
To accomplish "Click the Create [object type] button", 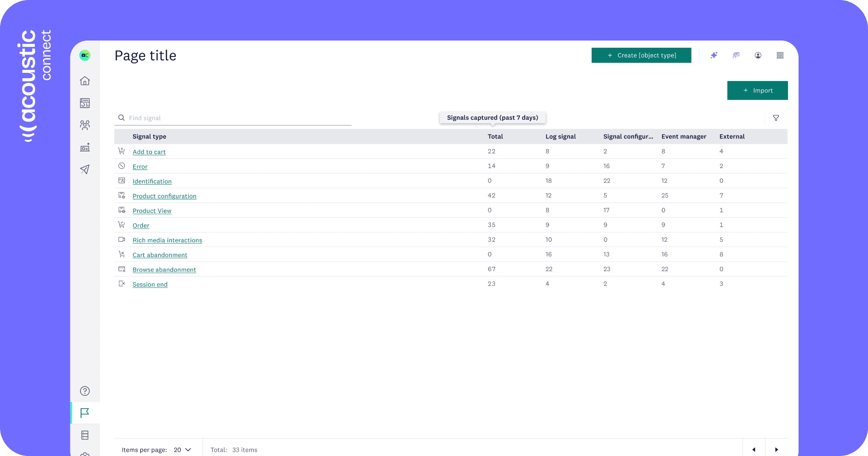I will [x=641, y=55].
